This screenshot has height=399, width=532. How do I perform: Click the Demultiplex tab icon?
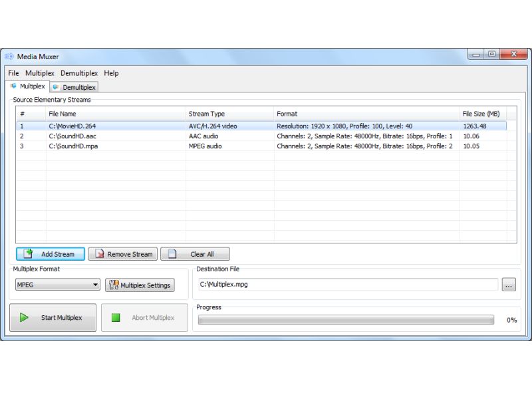[x=56, y=87]
